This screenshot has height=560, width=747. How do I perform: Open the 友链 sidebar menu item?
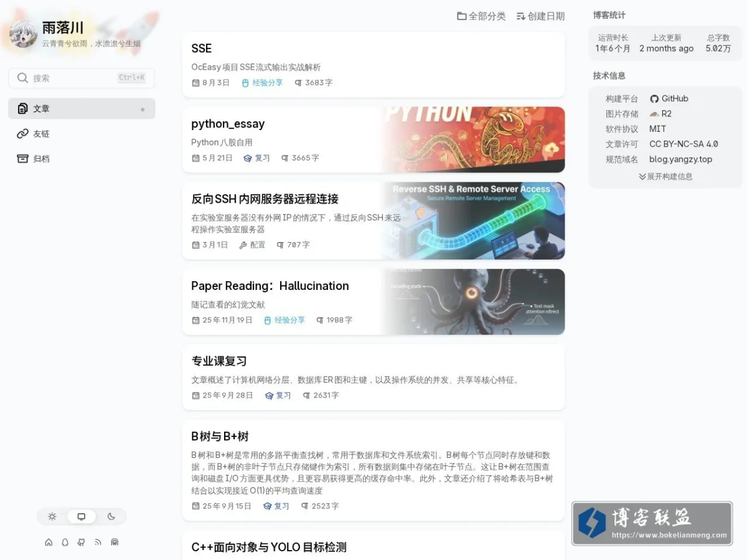click(82, 134)
